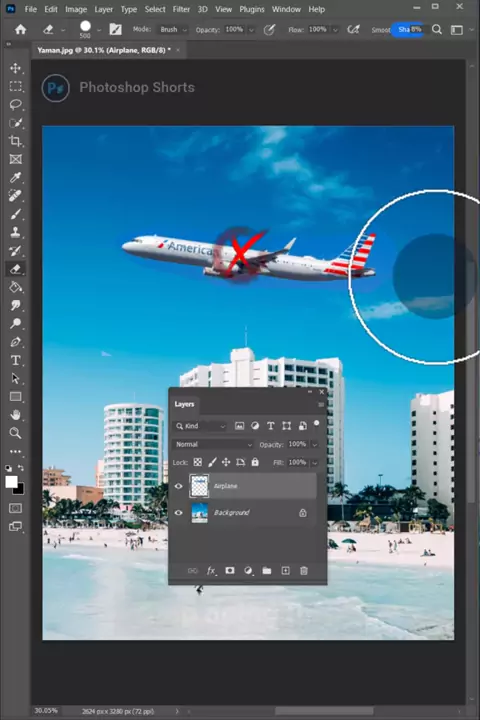
Task: Toggle lock position in Layers panel
Action: (x=226, y=462)
